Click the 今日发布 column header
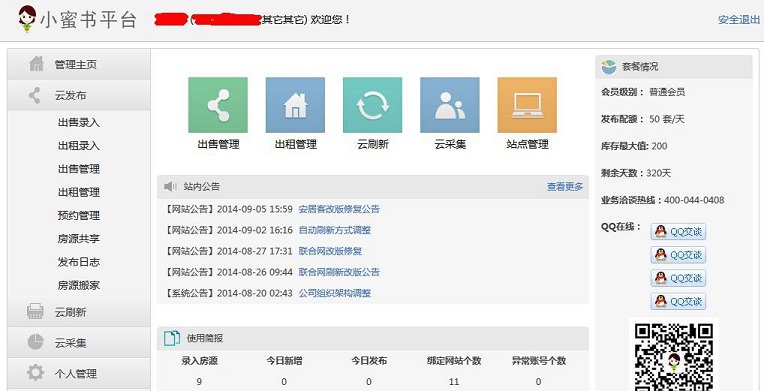This screenshot has width=764, height=391. 369,361
